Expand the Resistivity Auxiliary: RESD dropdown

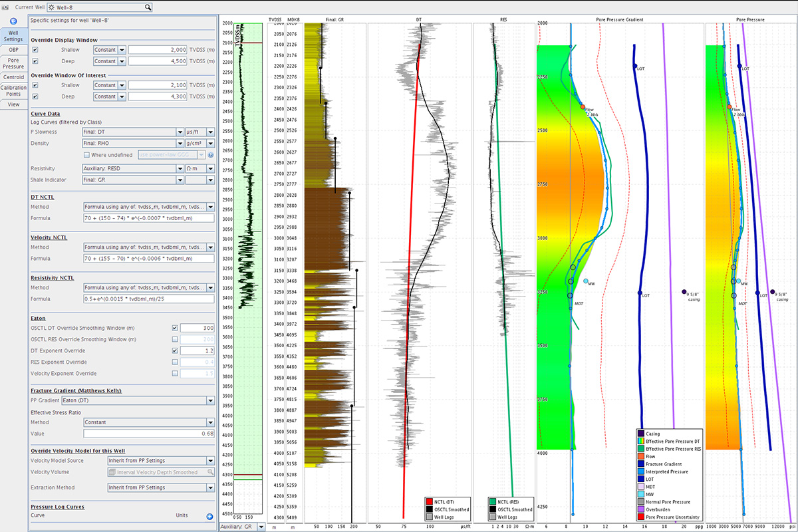(180, 169)
